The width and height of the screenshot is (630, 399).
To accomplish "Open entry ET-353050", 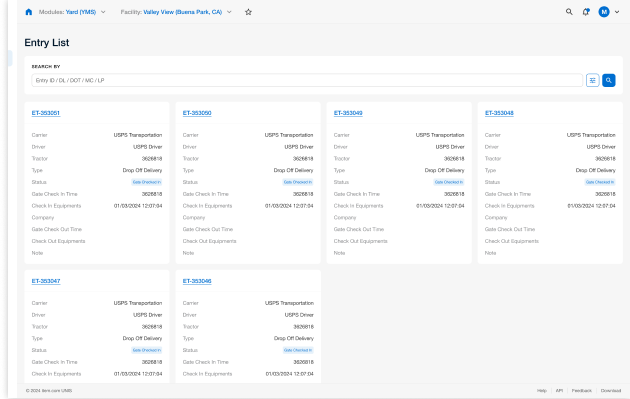I will click(x=197, y=113).
